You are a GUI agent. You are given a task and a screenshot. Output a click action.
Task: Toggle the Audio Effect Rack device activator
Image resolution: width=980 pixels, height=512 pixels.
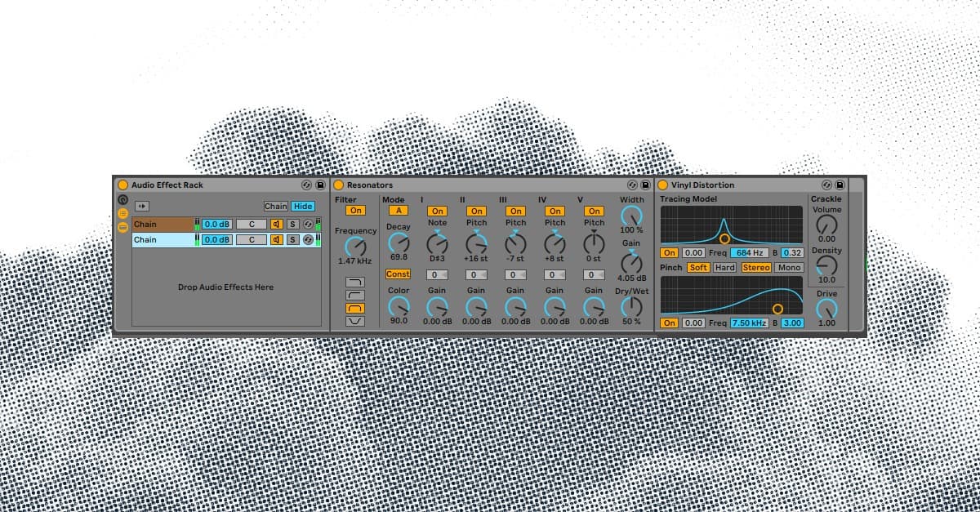(122, 185)
